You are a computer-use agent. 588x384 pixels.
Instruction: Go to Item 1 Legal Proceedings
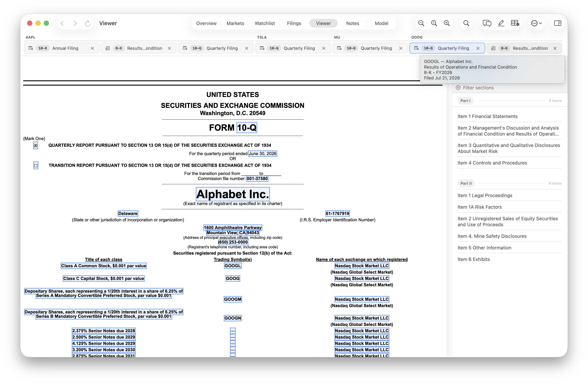point(485,196)
